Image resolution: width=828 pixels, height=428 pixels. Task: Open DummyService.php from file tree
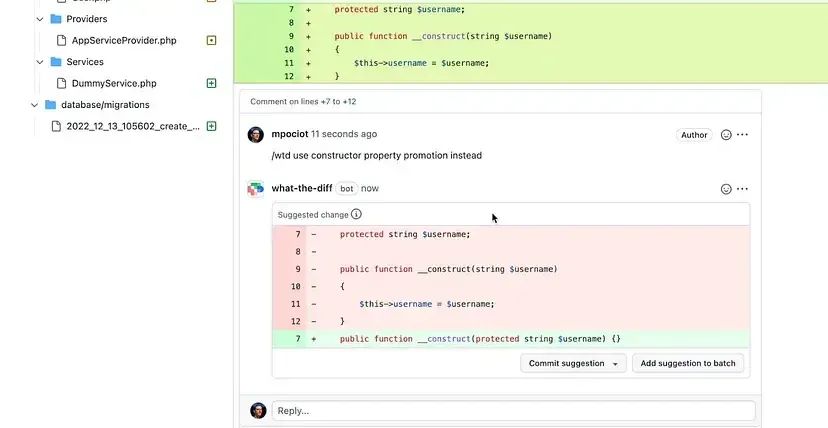(x=113, y=83)
